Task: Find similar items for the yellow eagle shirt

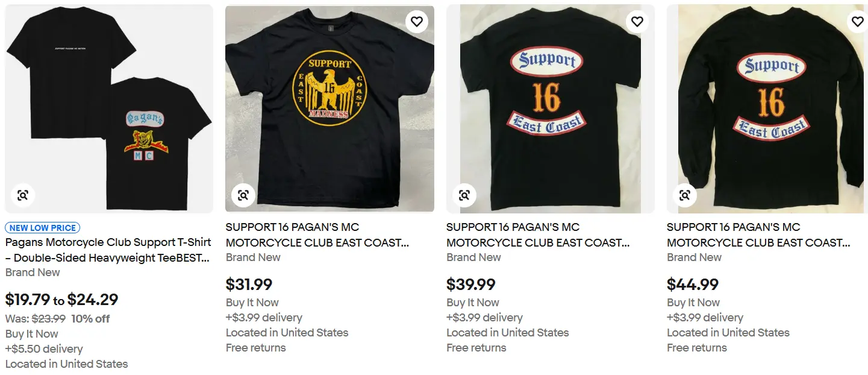Action: [x=243, y=195]
